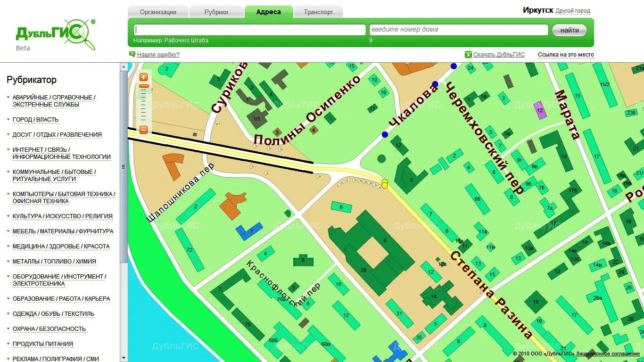Expand Компьютеры / Бытовая техника category

click(x=64, y=197)
